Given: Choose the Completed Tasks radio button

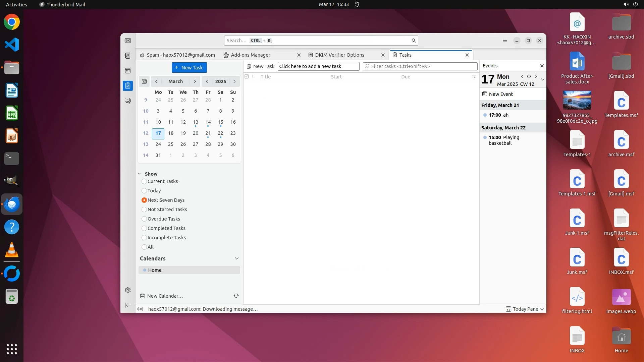Looking at the screenshot, I should click(144, 228).
